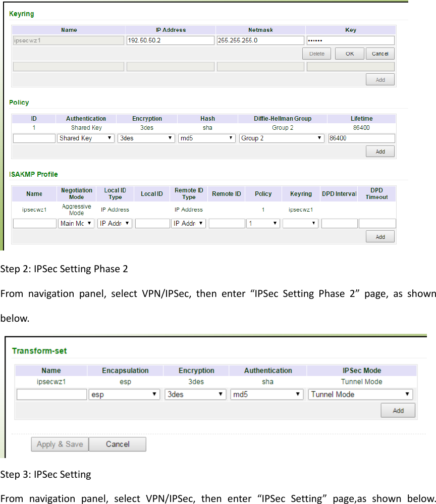Add a new Keyring entry
This screenshot has height=504, width=436.
coord(380,79)
